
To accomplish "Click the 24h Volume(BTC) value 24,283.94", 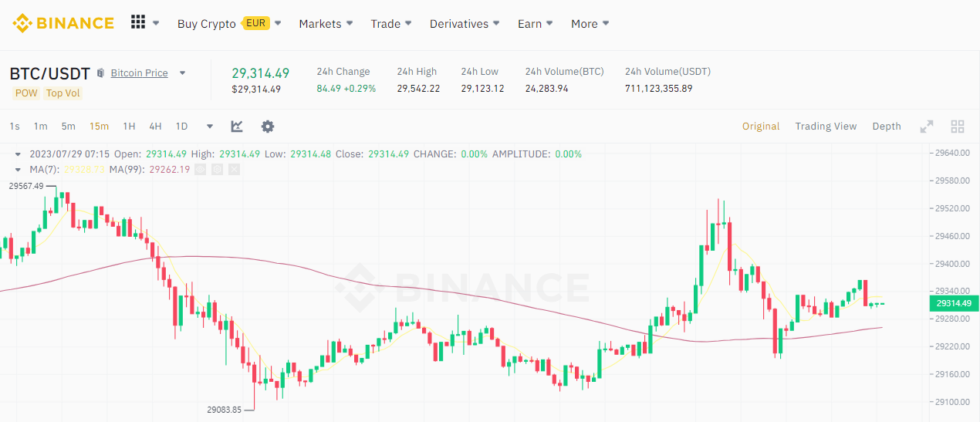I will pyautogui.click(x=546, y=89).
